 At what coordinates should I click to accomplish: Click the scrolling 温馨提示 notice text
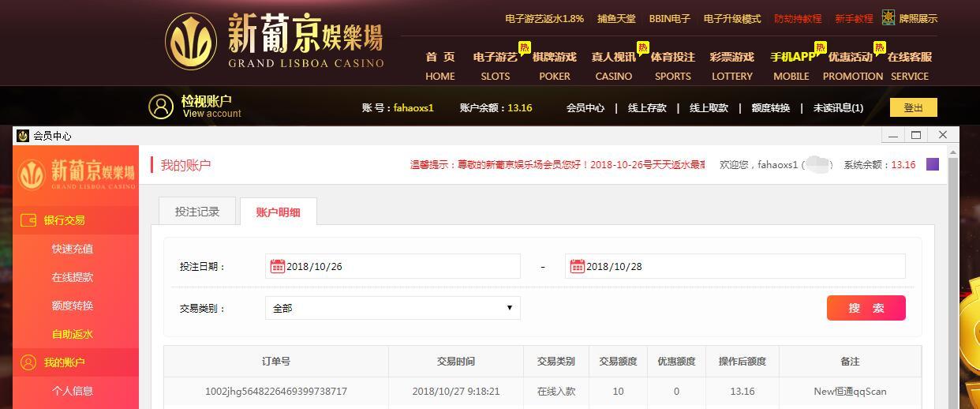(x=557, y=165)
